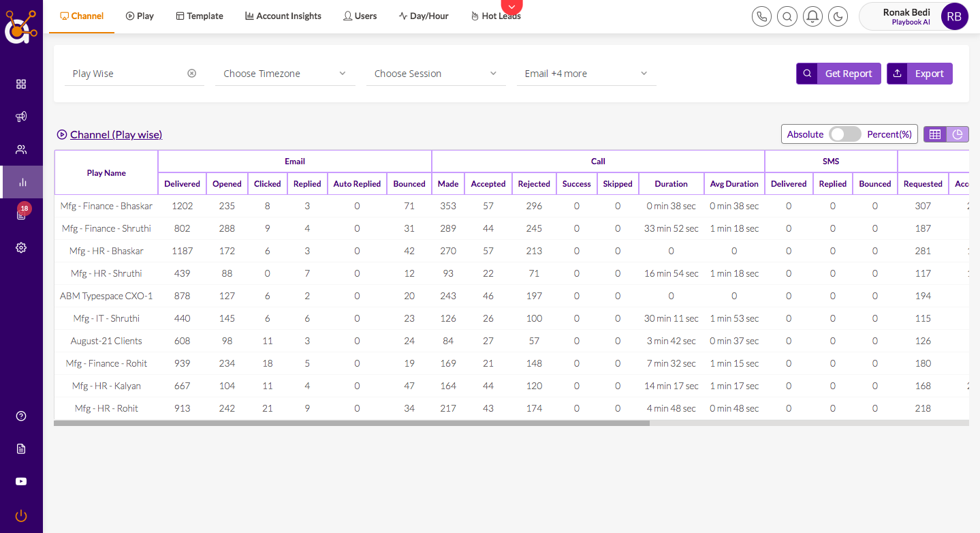Viewport: 980px width, 533px height.
Task: Enable dark mode with the moon icon
Action: tap(838, 16)
